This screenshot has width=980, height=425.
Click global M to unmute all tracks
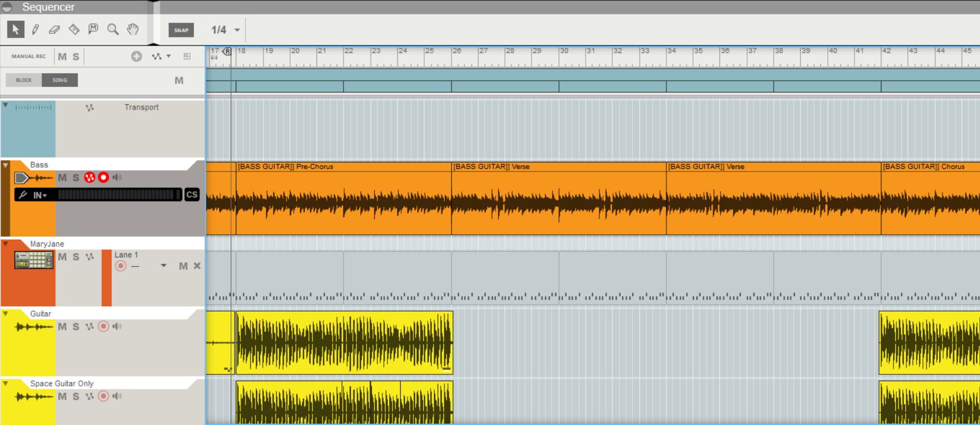point(62,56)
